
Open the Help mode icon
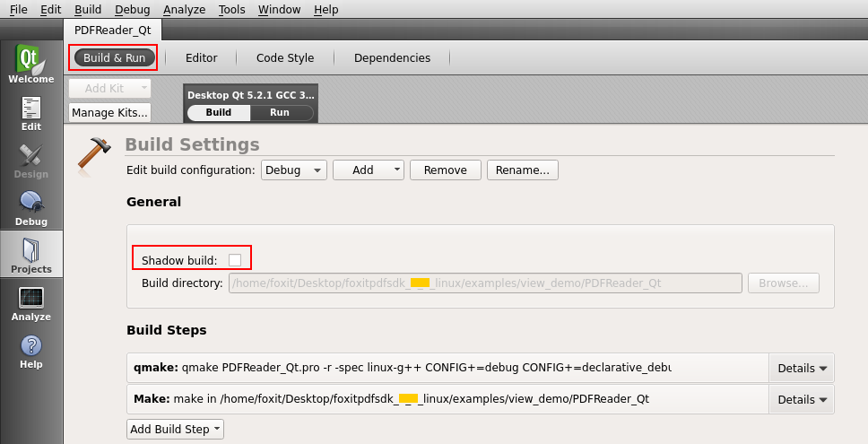31,350
